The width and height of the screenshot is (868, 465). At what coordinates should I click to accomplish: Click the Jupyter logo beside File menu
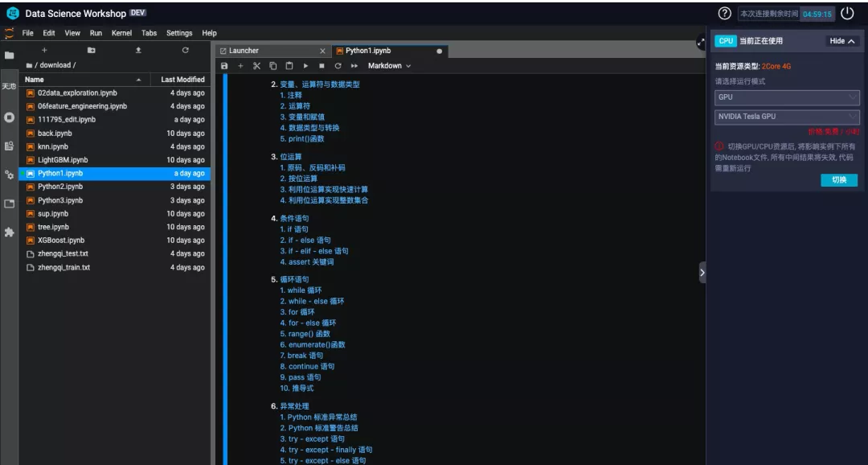[10, 33]
